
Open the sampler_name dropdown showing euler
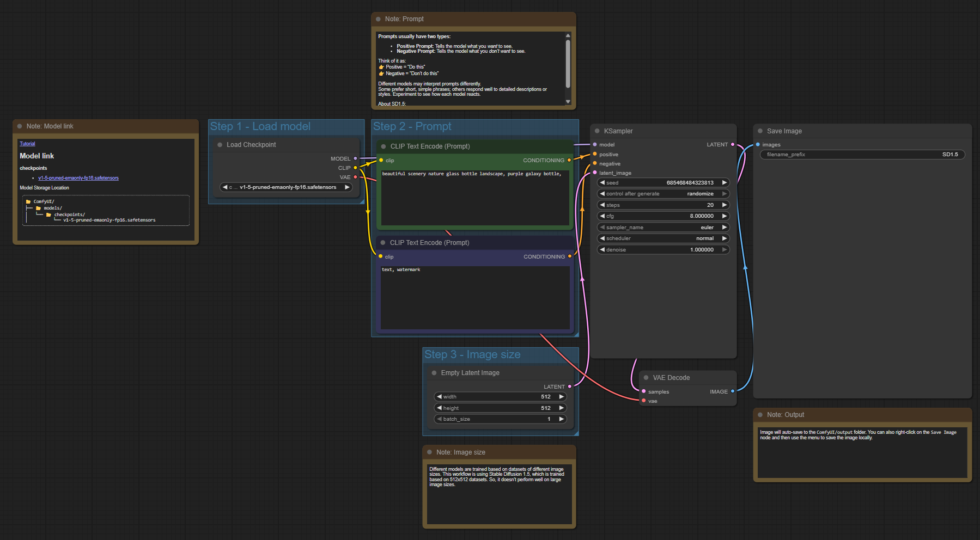click(663, 228)
